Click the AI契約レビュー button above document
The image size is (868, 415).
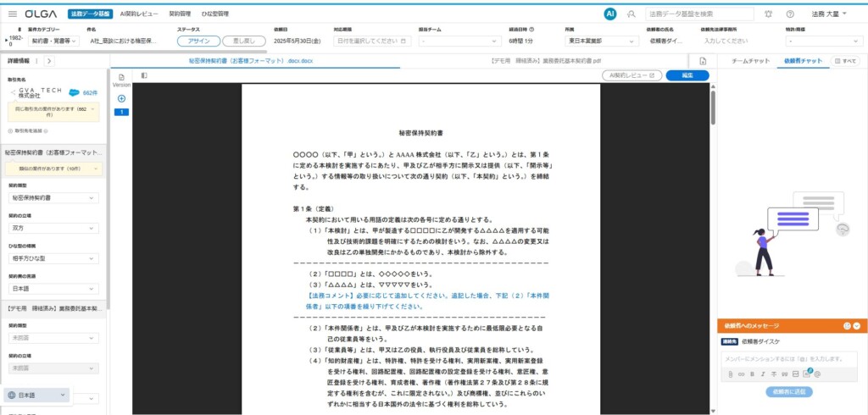coord(632,75)
